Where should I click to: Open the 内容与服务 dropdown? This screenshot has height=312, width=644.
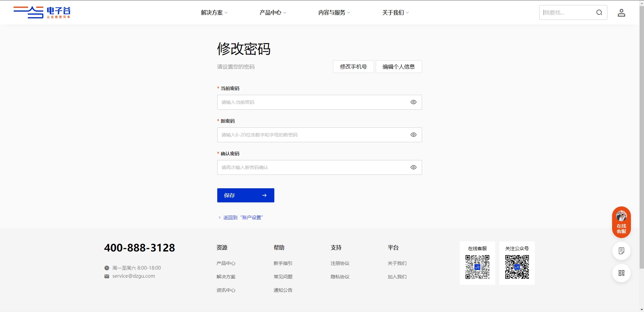point(334,13)
